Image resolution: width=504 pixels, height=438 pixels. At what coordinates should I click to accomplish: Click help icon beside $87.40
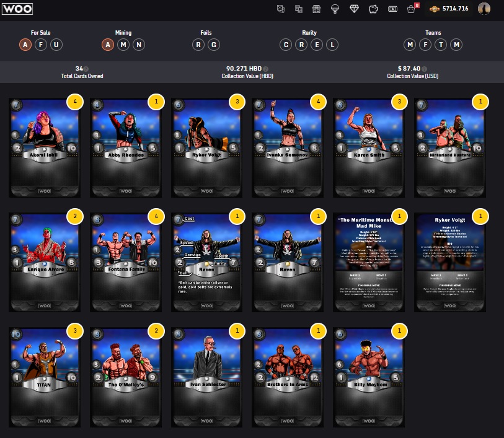[424, 69]
